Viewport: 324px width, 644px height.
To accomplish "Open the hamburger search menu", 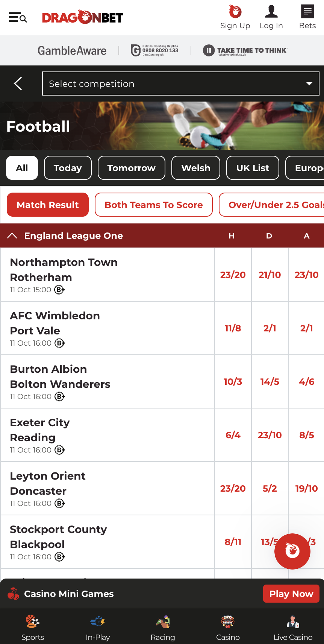I will 18,18.
